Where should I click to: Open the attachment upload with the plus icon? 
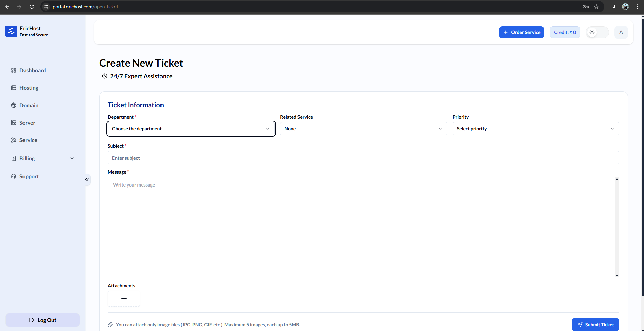click(124, 299)
